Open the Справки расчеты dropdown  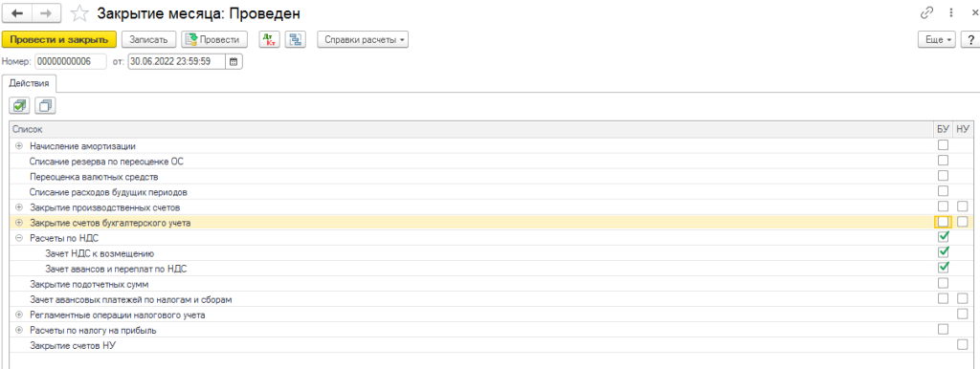coord(363,39)
